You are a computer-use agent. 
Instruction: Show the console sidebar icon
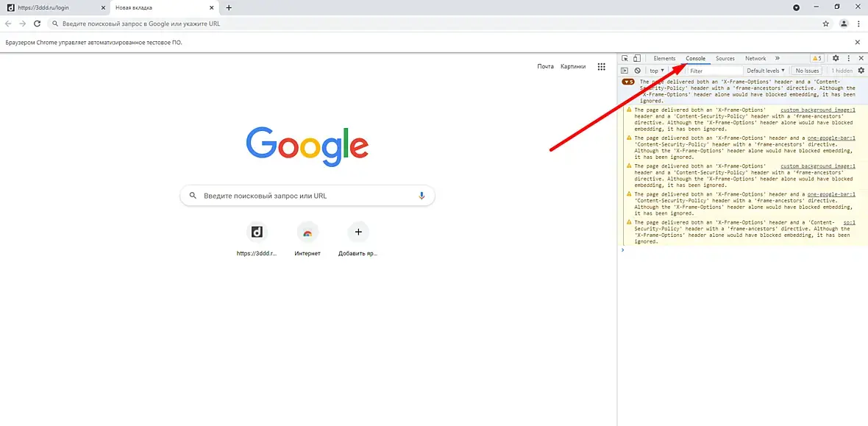click(x=625, y=71)
